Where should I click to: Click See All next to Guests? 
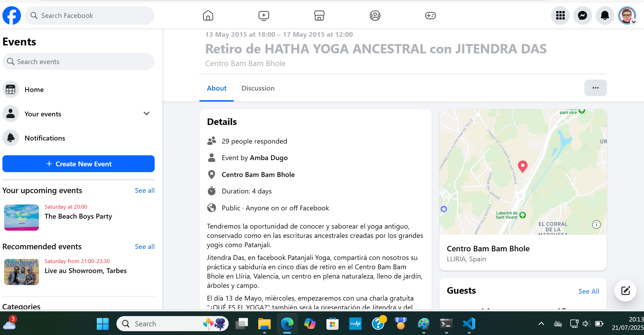pyautogui.click(x=589, y=291)
